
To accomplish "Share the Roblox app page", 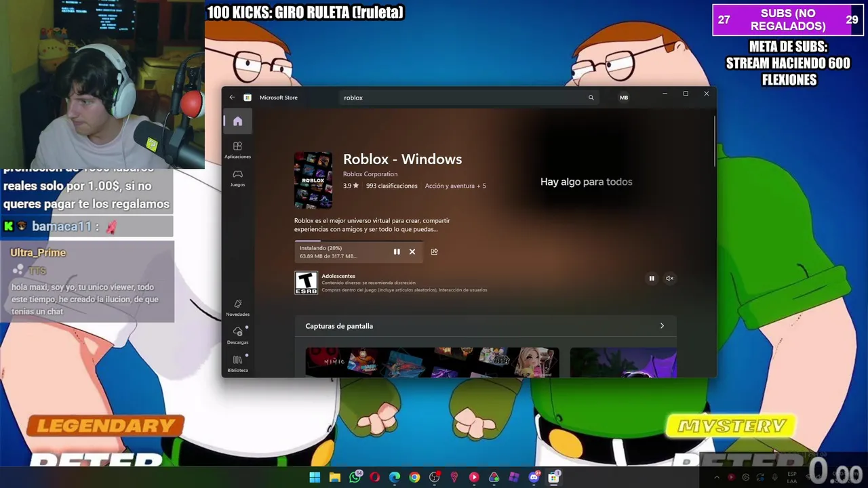I will click(434, 251).
